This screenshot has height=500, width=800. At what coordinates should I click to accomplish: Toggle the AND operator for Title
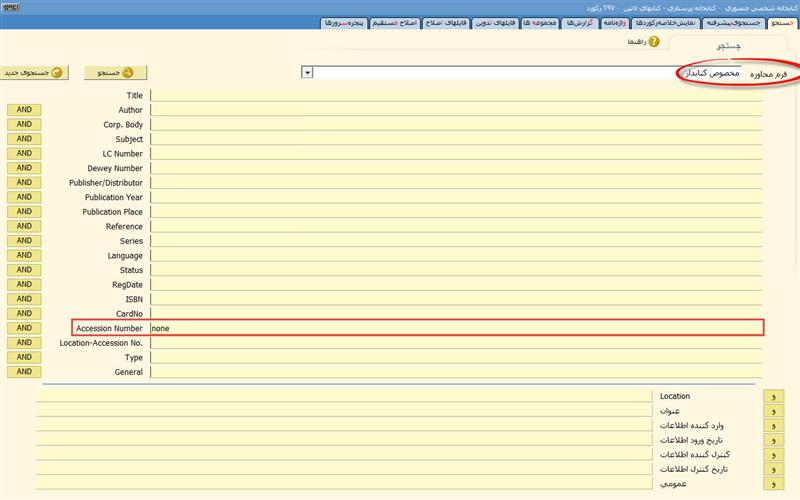point(24,96)
